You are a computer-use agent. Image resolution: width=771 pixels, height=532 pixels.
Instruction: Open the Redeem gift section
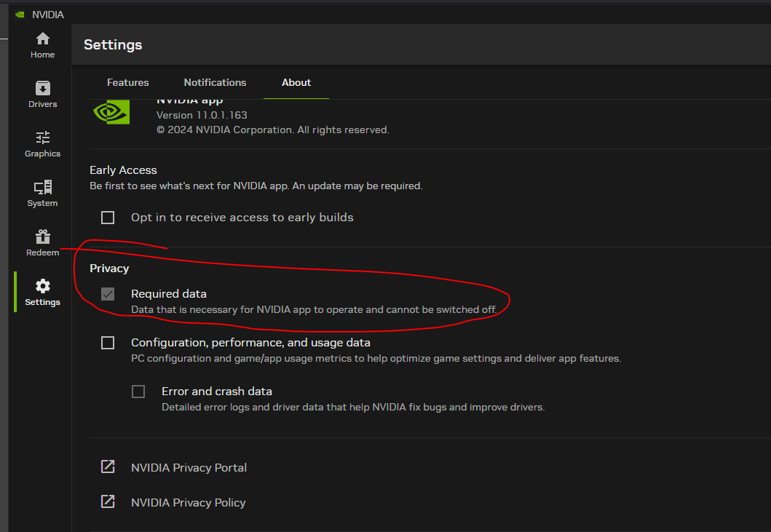click(42, 243)
